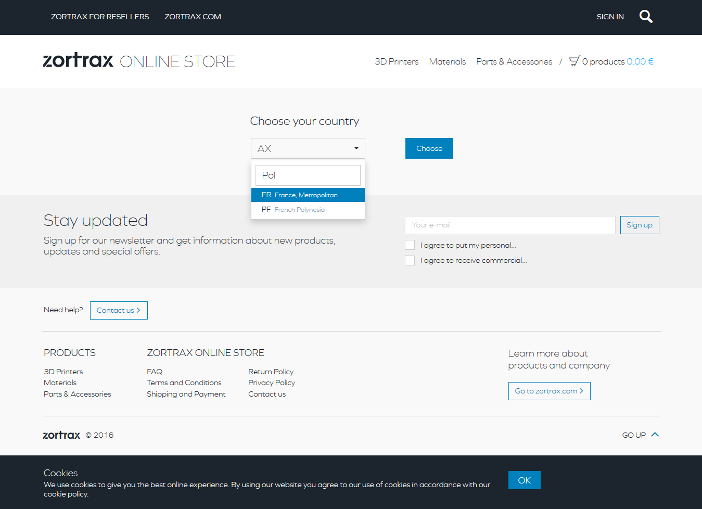Open the 3D Printers menu
Image resolution: width=702 pixels, height=509 pixels.
coord(396,62)
